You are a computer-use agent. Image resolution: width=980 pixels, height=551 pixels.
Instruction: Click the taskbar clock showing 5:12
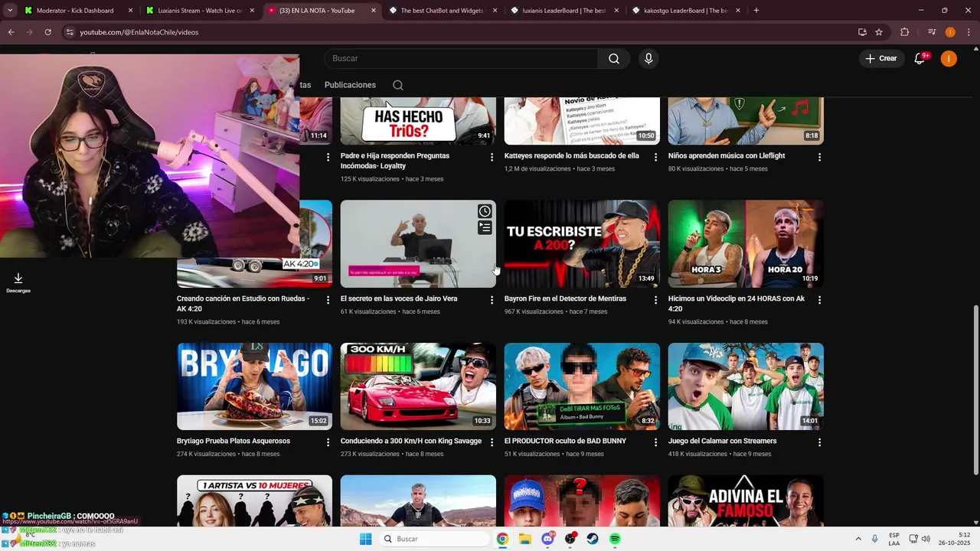(954, 539)
